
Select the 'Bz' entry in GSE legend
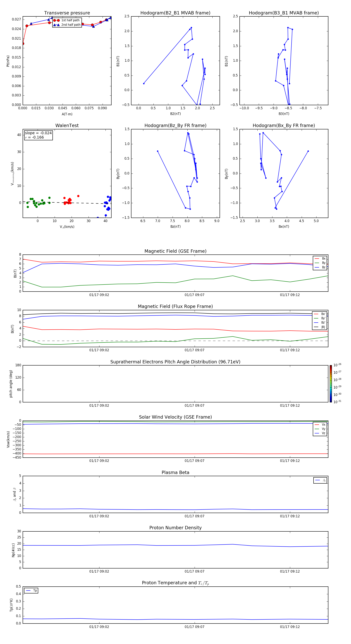coord(320,267)
